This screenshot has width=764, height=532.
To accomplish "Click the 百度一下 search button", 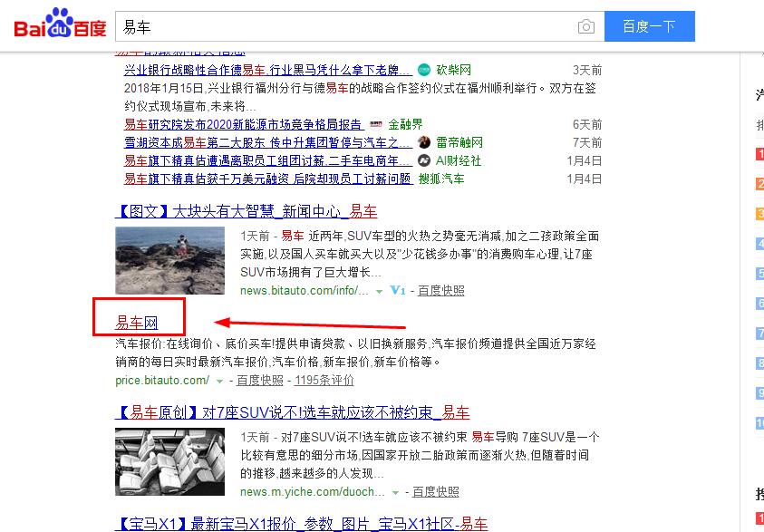I will click(x=650, y=26).
